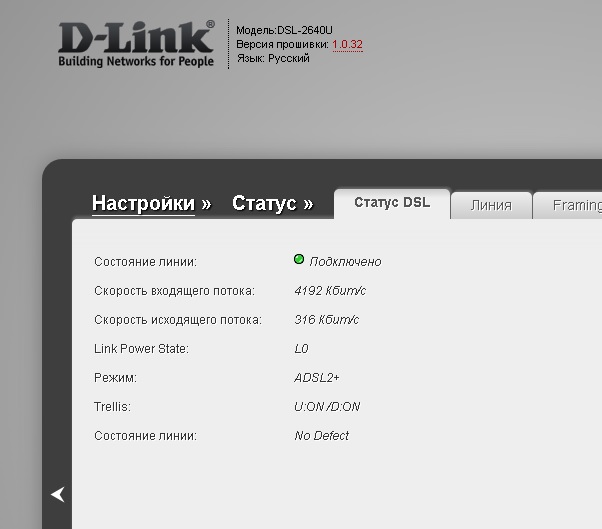Open the Статус section breadcrumb

[x=264, y=204]
